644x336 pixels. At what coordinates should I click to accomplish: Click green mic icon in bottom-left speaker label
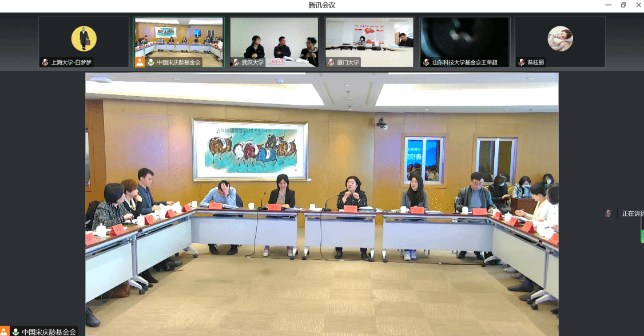click(15, 332)
